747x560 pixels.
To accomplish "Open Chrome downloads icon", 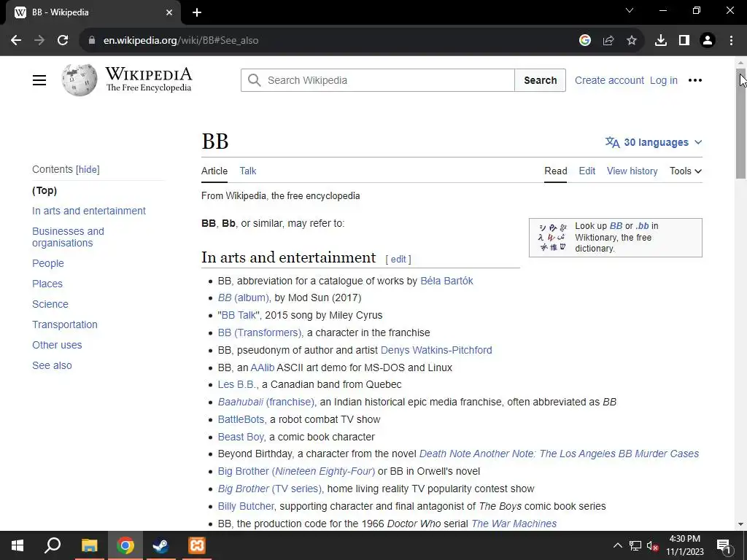I will [x=661, y=41].
